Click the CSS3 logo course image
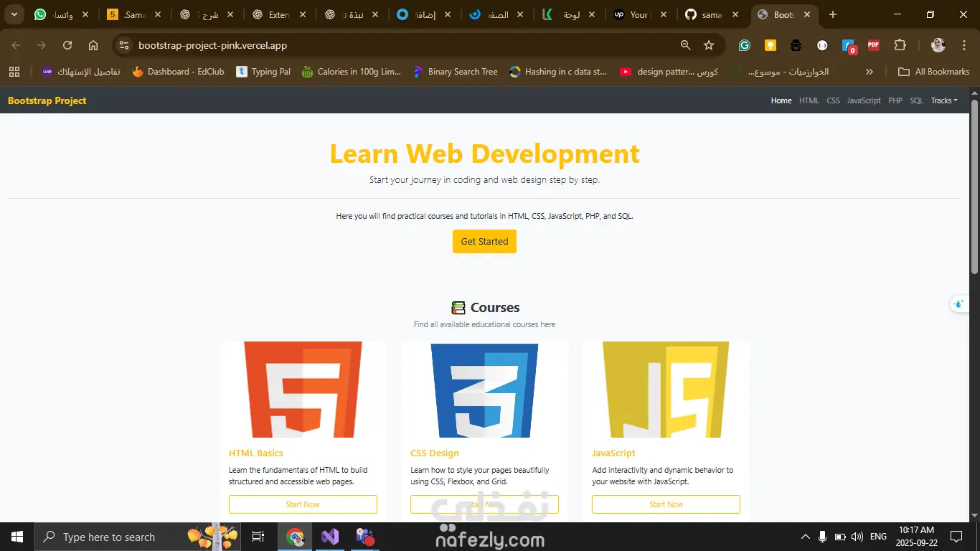The width and height of the screenshot is (980, 551). tap(484, 391)
